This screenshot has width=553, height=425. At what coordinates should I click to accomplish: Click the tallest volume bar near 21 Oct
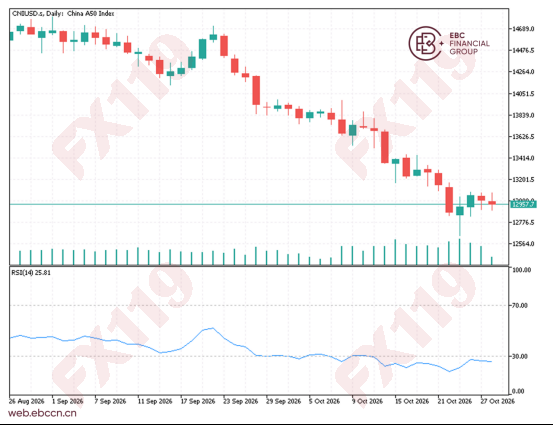[460, 252]
